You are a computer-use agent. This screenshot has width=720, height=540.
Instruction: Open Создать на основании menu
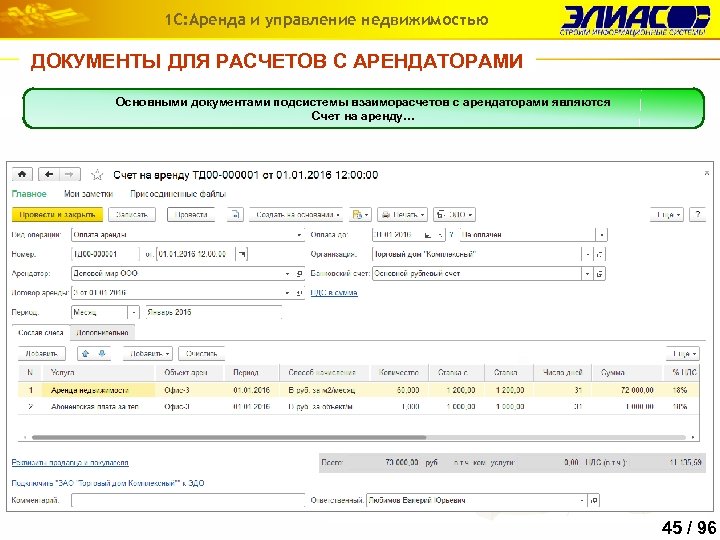pyautogui.click(x=296, y=214)
